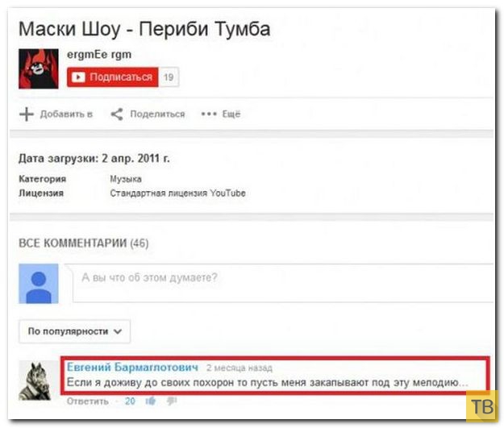504x428 pixels.
Task: Click the Музыка category link
Action: click(126, 179)
